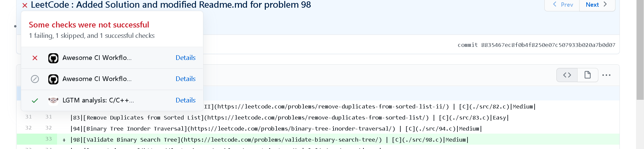This screenshot has width=644, height=149.
Task: Open the three-dot file options menu
Action: 606,75
